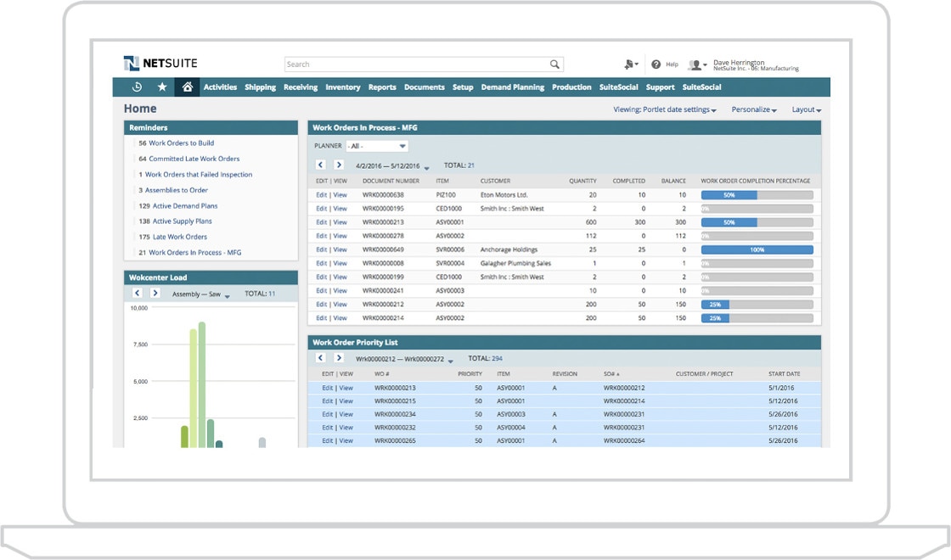Open user profile via the avatar icon
Image resolution: width=951 pixels, height=560 pixels.
[695, 64]
